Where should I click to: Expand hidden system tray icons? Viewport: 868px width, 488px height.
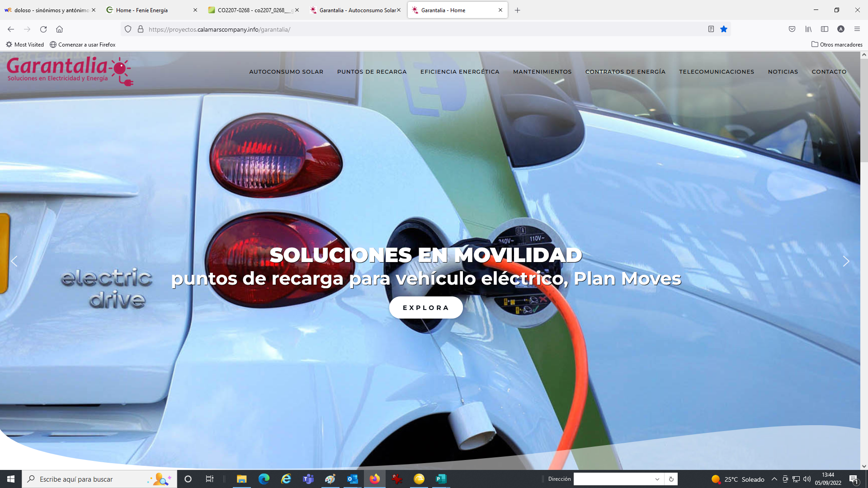[774, 479]
